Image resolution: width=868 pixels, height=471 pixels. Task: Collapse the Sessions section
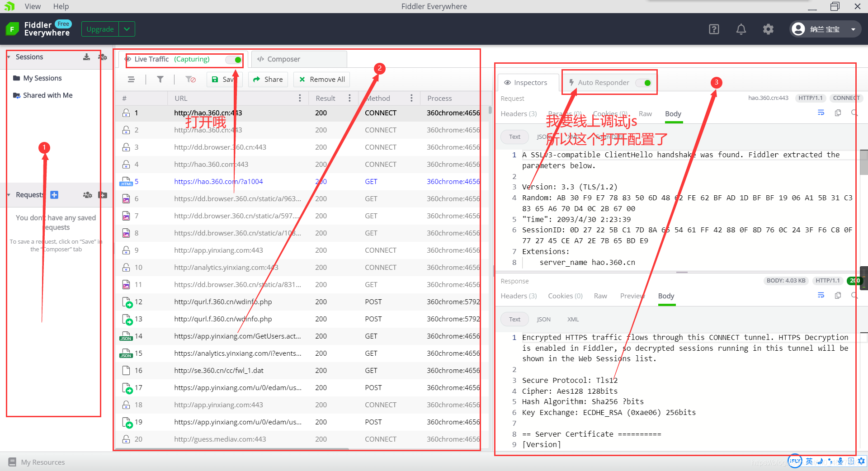click(x=9, y=57)
